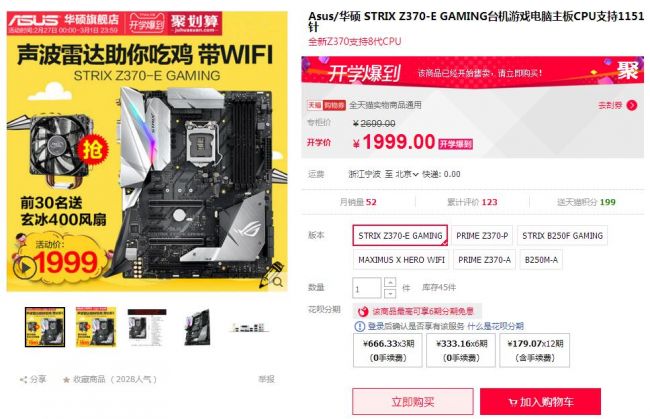This screenshot has width=650, height=419.
Task: Select the ¥666.33 x3期 installment plan
Action: coord(388,350)
